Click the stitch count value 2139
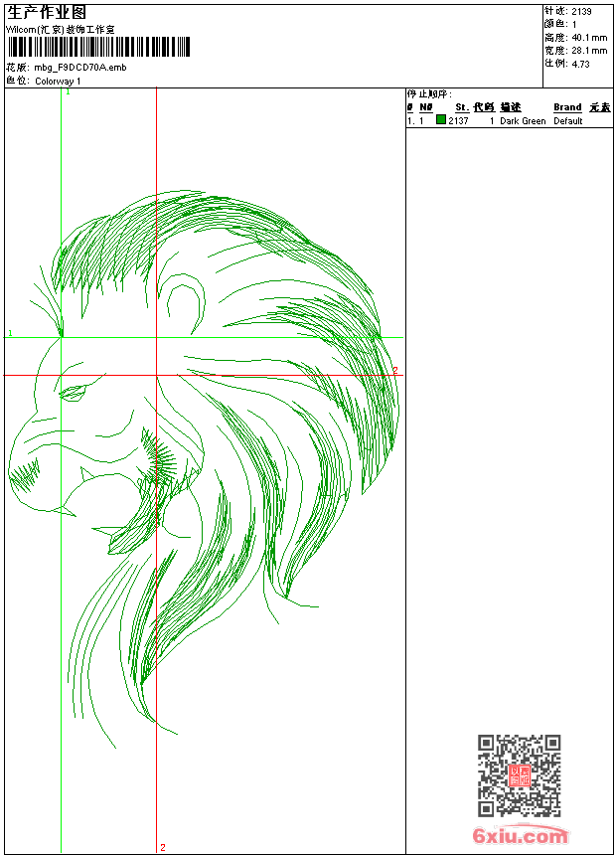The height and width of the screenshot is (855, 616). (x=582, y=11)
